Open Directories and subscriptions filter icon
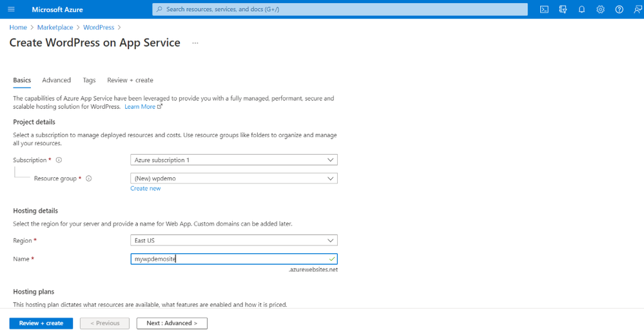 [563, 10]
